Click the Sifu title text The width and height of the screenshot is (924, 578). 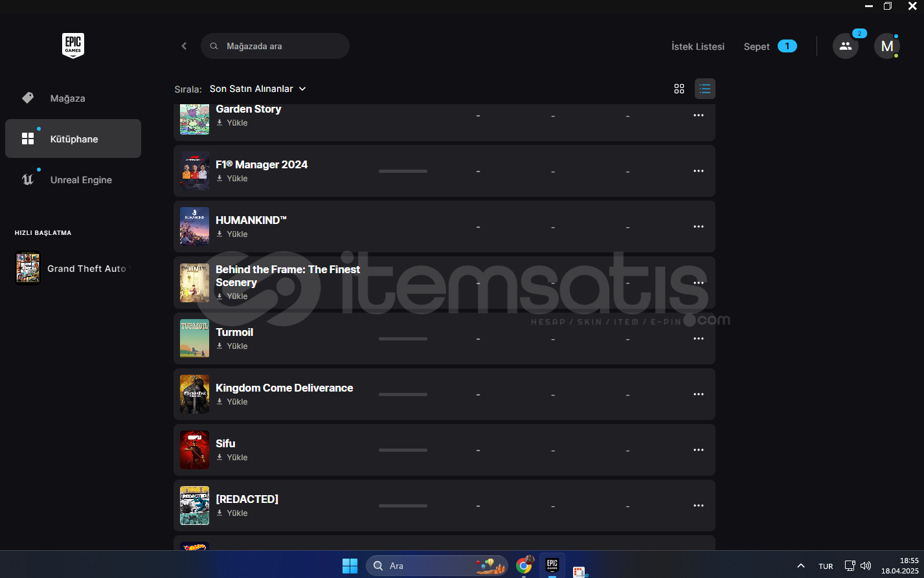pos(225,443)
